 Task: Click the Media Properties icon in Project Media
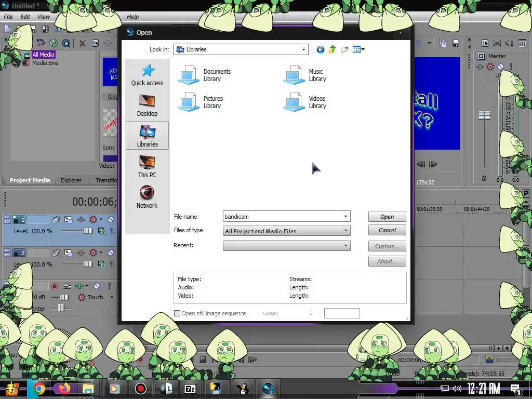[96, 43]
